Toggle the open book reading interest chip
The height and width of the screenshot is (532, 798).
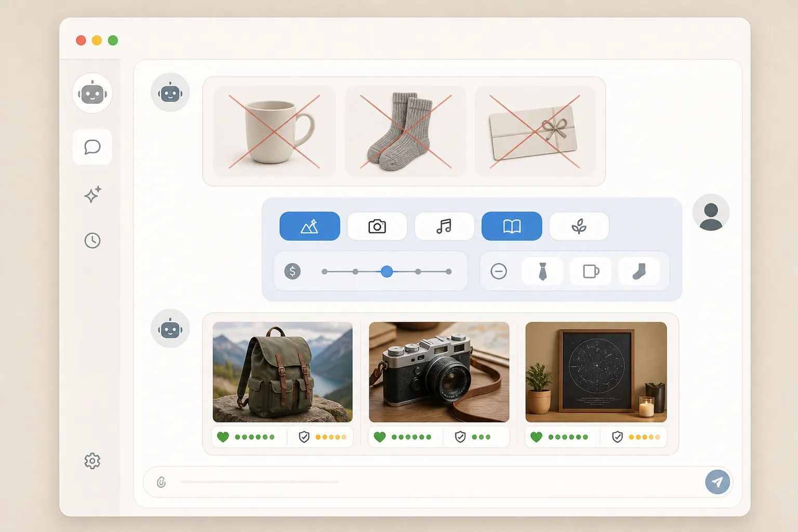[x=512, y=226]
